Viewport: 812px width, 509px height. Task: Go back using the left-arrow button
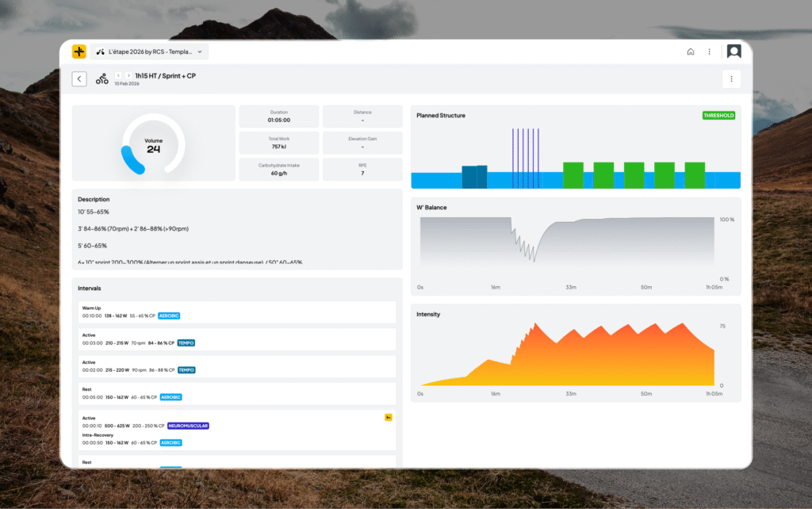pyautogui.click(x=79, y=78)
